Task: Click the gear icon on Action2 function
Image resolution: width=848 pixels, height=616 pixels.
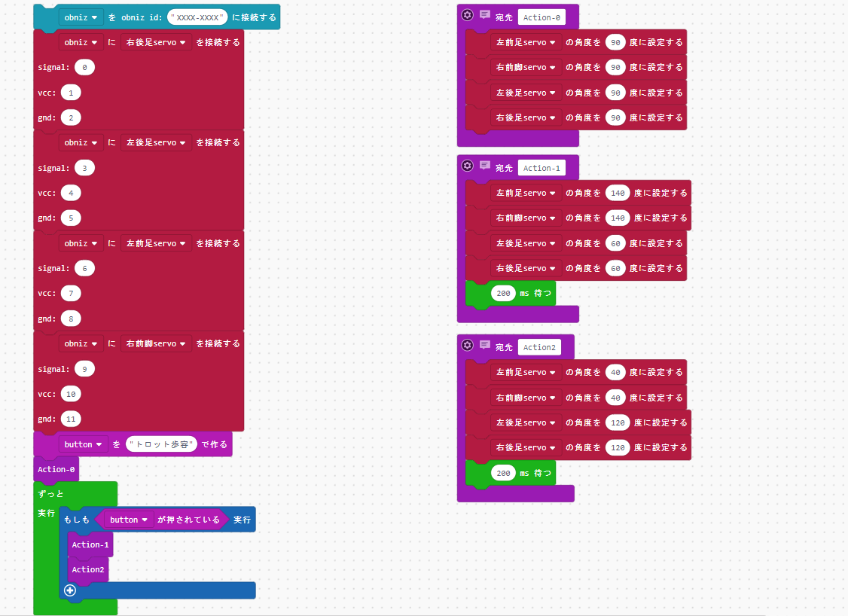Action: (467, 346)
